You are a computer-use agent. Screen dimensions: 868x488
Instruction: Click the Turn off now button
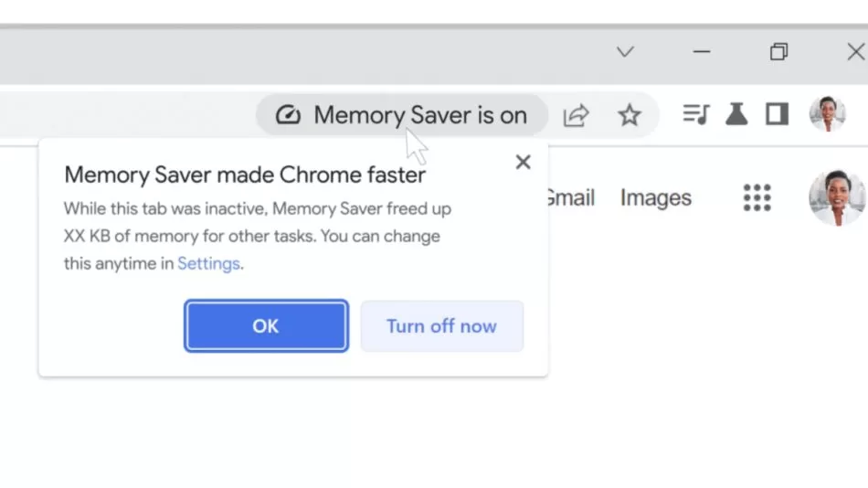[441, 326]
